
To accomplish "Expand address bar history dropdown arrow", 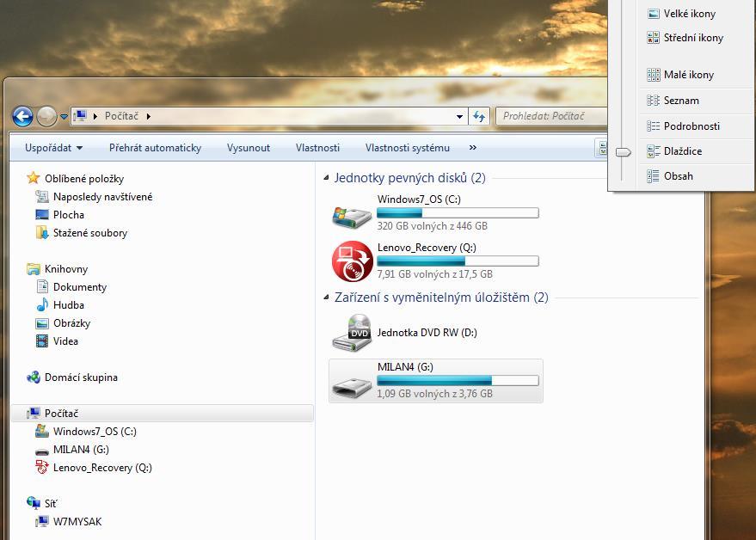I will 459,117.
